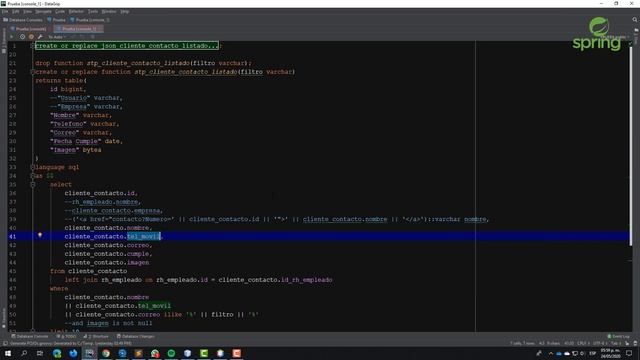
Task: Open the Database Changes tool window button
Action: click(x=136, y=336)
